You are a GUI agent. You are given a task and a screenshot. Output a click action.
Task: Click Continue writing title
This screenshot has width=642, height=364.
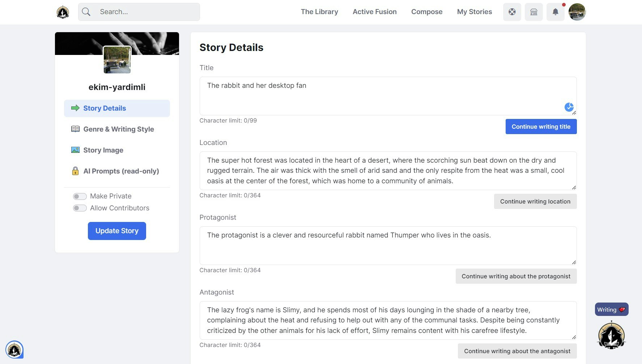[x=541, y=127]
